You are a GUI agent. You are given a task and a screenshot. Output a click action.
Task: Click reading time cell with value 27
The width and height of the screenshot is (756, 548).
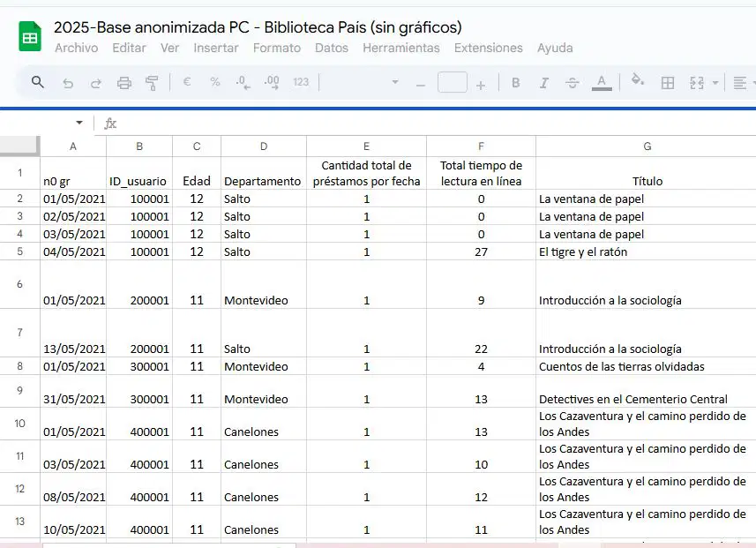click(x=481, y=251)
